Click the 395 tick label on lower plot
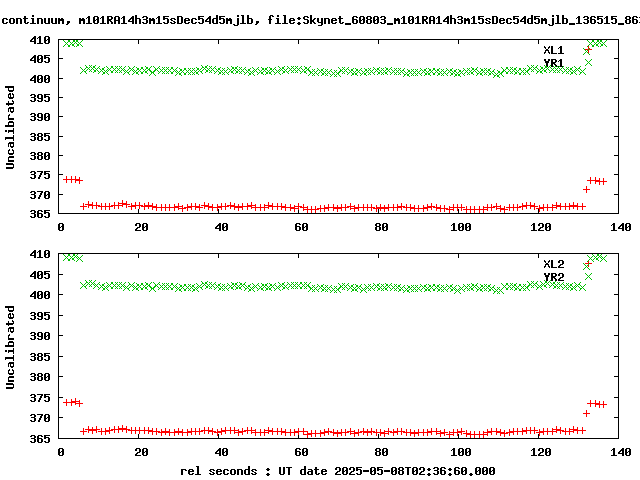Screen dimensions: 640x480 (x=40, y=316)
